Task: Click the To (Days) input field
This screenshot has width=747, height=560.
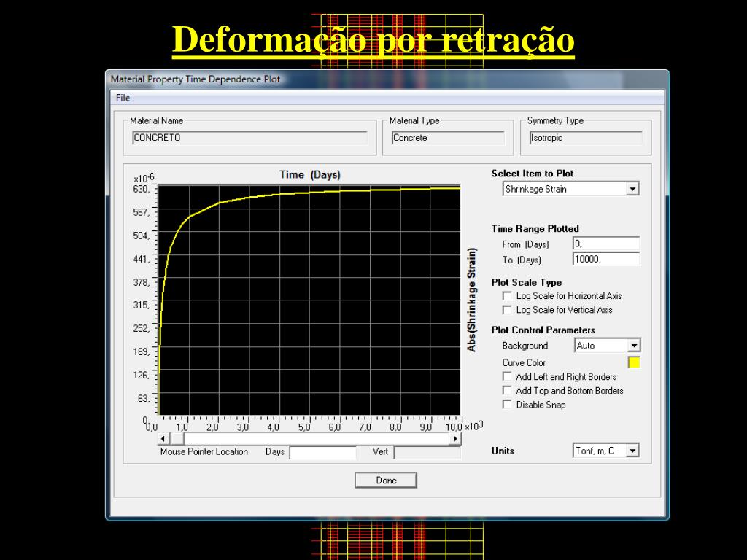Action: pyautogui.click(x=606, y=259)
